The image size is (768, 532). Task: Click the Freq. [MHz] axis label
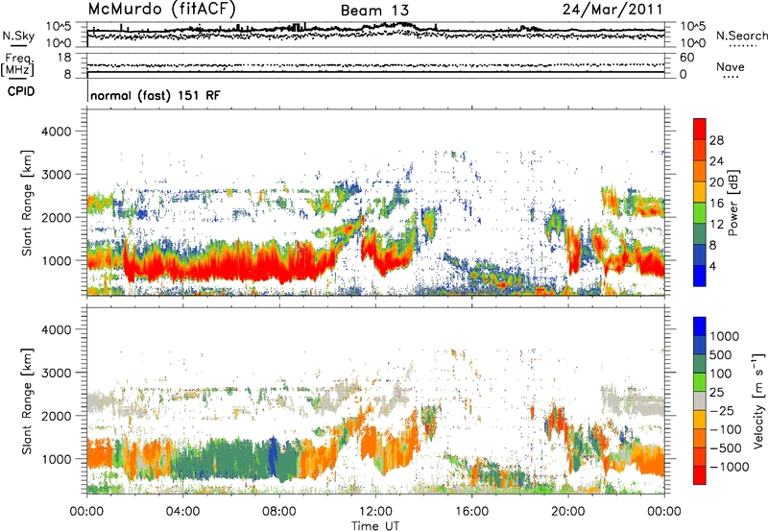[17, 64]
